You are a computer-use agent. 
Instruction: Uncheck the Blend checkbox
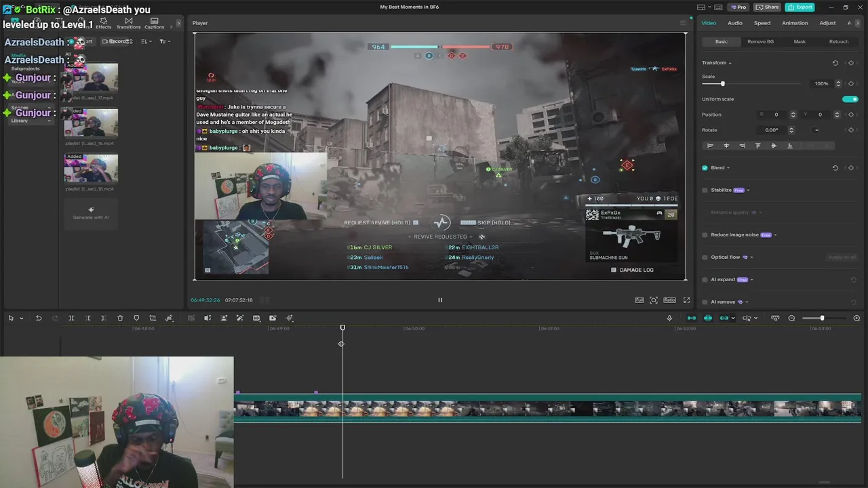[705, 167]
